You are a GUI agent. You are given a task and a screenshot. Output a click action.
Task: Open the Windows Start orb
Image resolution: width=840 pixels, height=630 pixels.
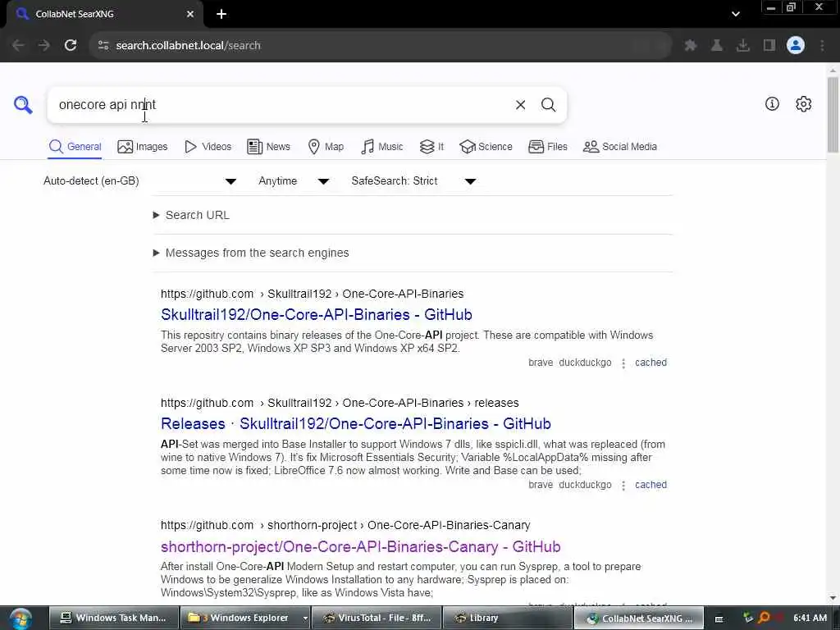click(21, 619)
